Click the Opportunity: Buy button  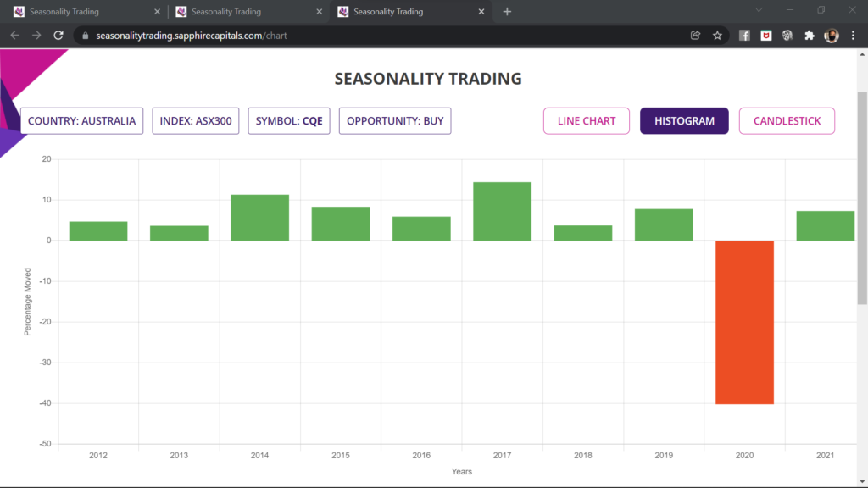point(395,121)
